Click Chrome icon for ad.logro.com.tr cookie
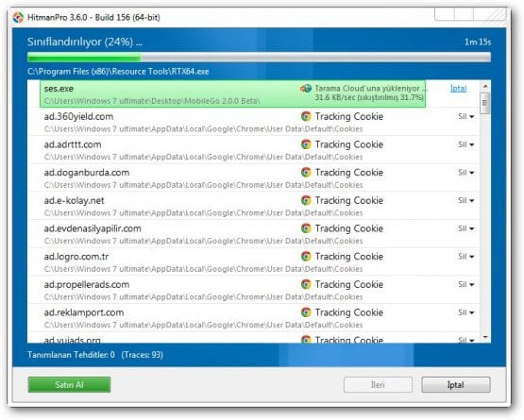This screenshot has height=420, width=524. tap(306, 257)
